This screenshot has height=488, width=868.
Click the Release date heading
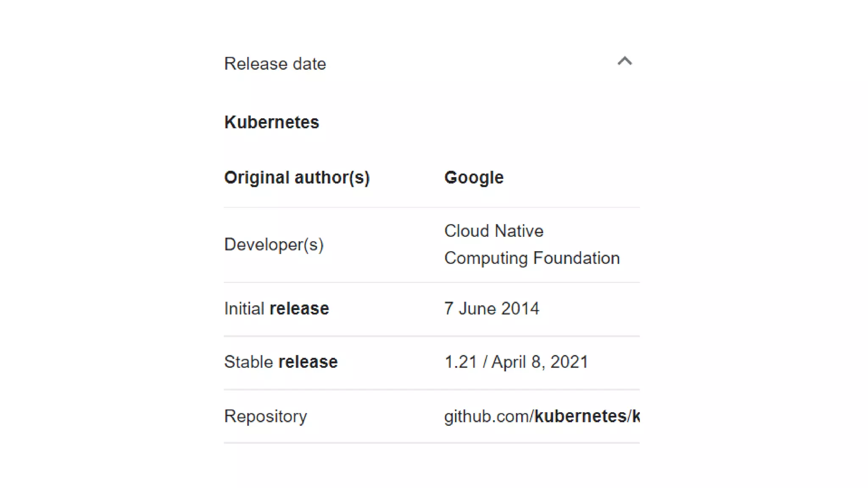pyautogui.click(x=275, y=64)
